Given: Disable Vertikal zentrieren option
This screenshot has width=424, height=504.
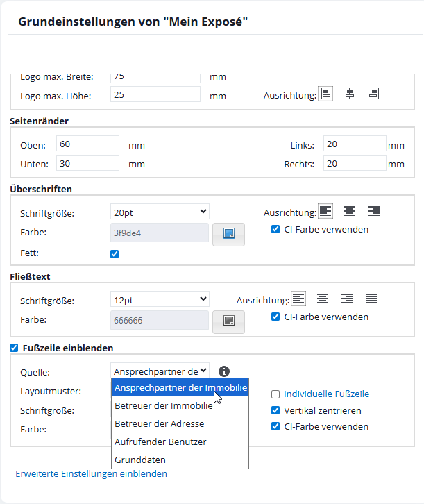Looking at the screenshot, I should point(275,410).
